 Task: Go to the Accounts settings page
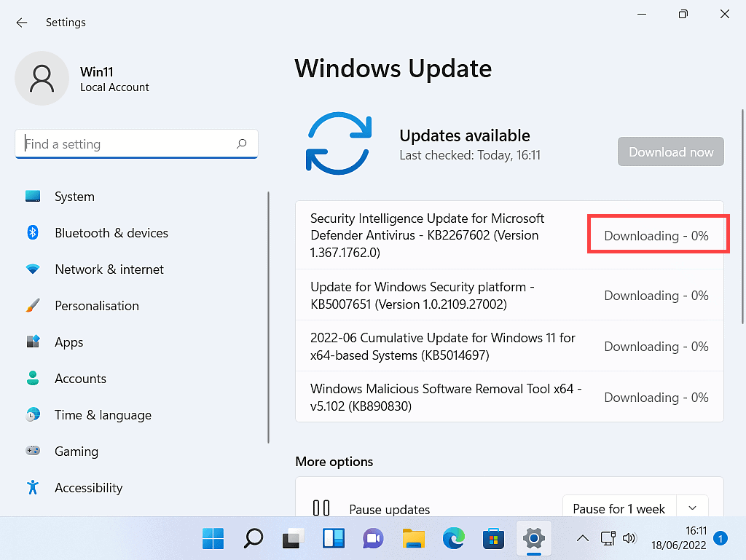(x=80, y=379)
